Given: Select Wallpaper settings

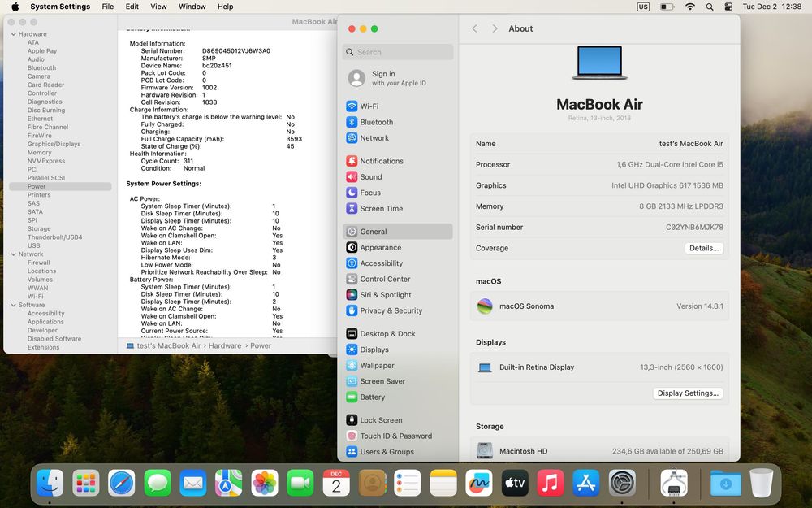Looking at the screenshot, I should click(x=397, y=366).
